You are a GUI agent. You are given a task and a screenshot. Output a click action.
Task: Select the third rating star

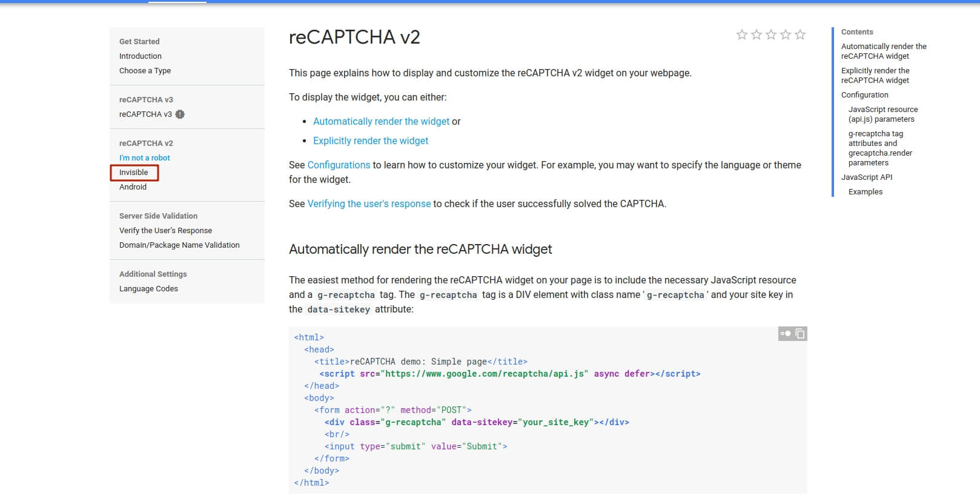tap(770, 35)
